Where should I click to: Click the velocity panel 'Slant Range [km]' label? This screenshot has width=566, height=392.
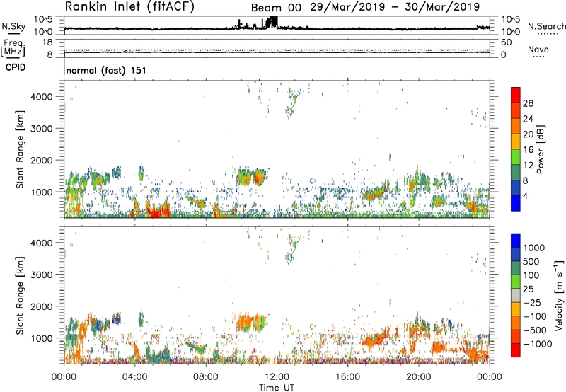click(x=20, y=295)
